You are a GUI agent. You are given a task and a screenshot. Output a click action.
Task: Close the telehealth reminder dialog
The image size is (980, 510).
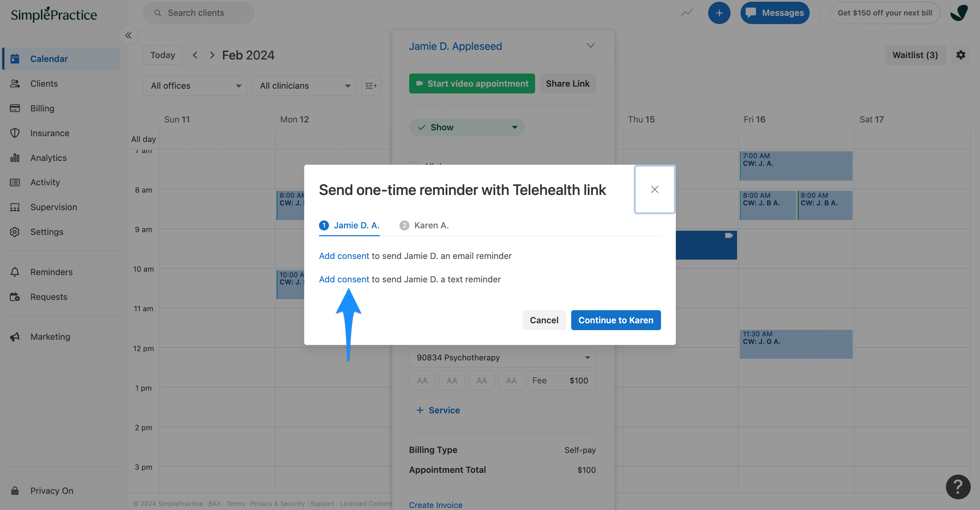(x=654, y=189)
